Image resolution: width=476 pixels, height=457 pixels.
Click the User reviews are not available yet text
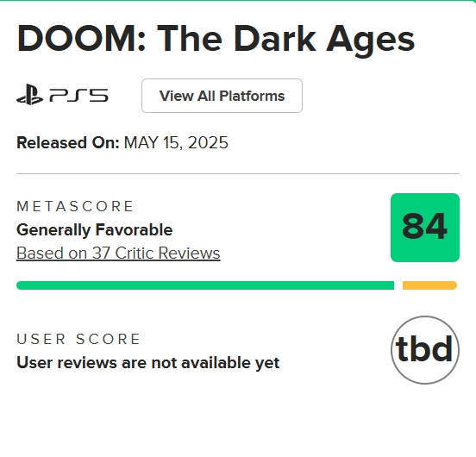[x=147, y=362]
